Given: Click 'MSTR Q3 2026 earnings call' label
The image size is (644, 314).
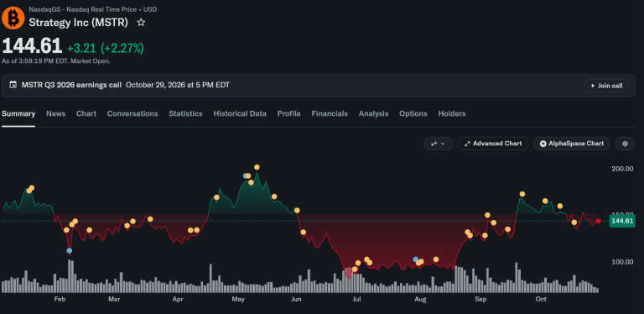Looking at the screenshot, I should click(71, 85).
